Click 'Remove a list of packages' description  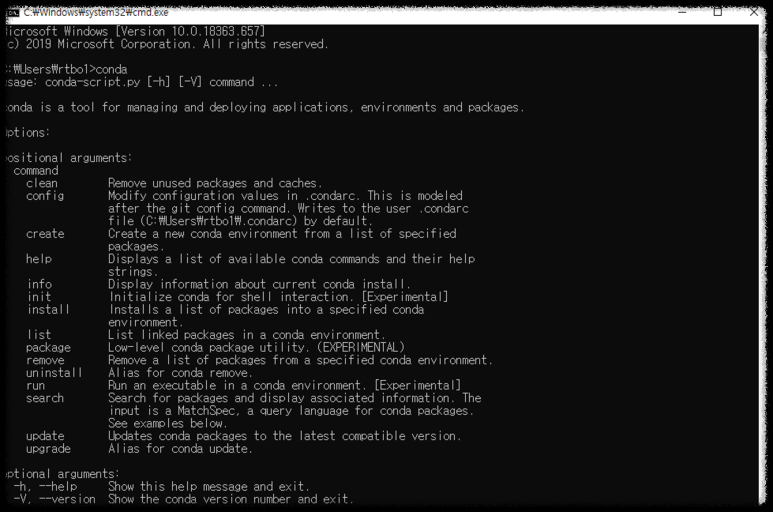[x=300, y=360]
